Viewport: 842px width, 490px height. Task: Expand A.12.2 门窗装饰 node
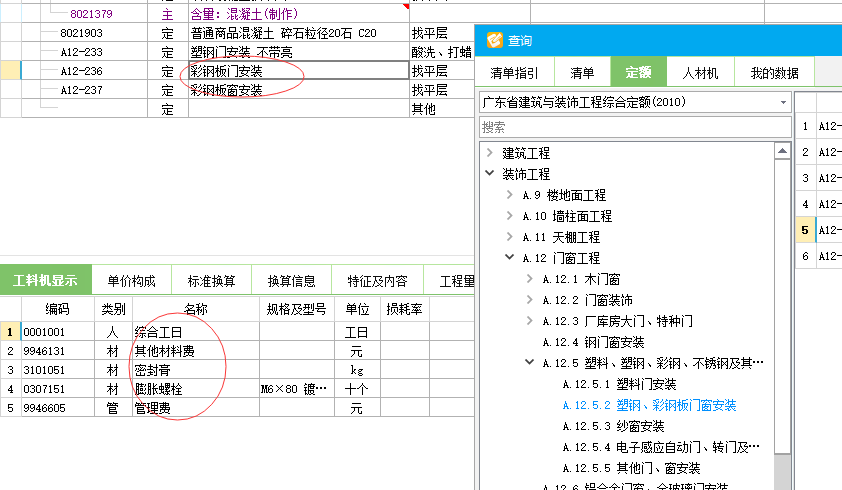(x=529, y=299)
